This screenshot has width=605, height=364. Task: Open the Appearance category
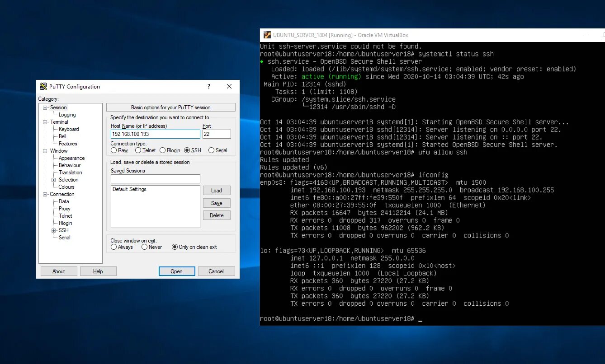tap(71, 158)
